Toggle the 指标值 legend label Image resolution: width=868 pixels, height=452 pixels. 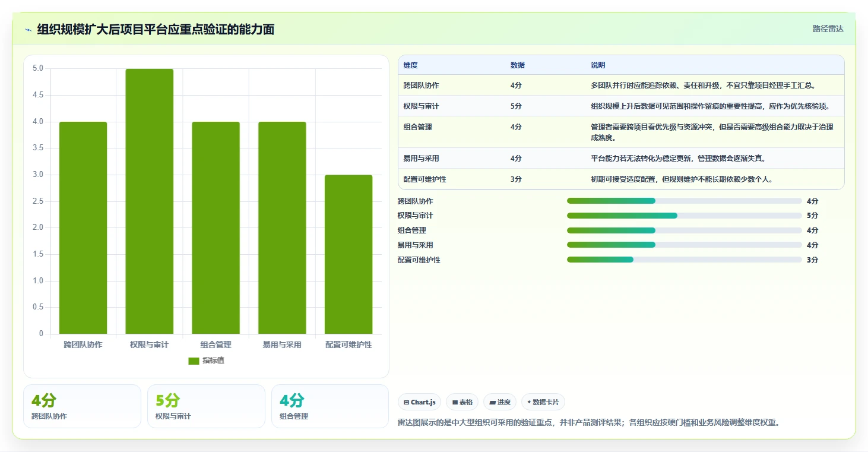click(x=213, y=361)
